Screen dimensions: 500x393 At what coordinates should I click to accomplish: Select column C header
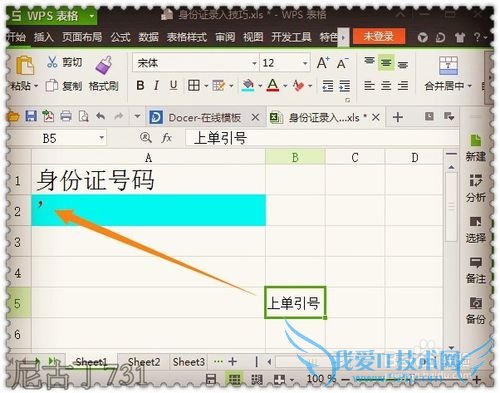click(355, 157)
